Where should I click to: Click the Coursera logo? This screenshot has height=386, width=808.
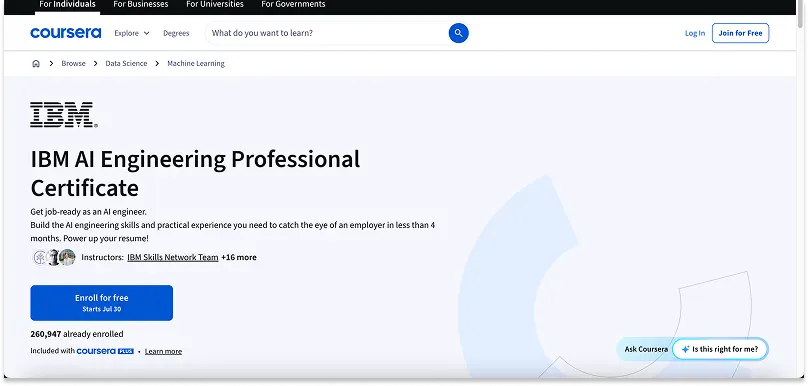[x=65, y=33]
